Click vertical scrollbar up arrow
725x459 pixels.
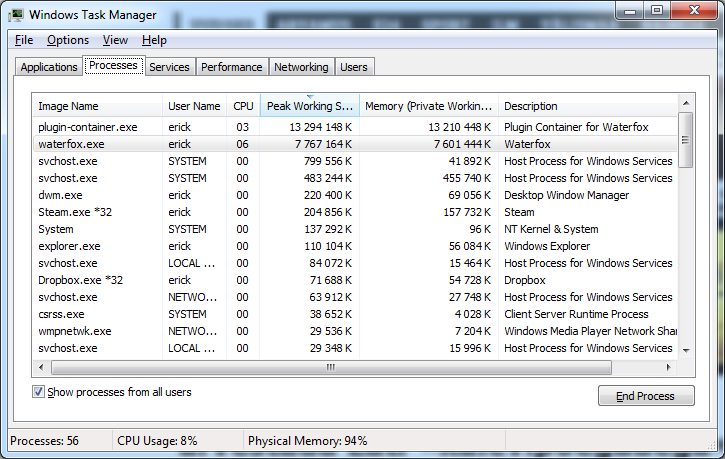[686, 103]
